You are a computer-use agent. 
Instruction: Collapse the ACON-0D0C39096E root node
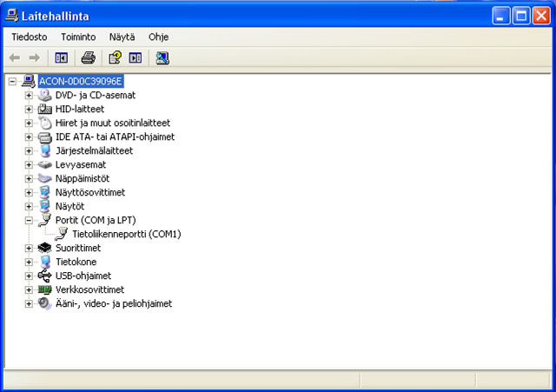12,82
